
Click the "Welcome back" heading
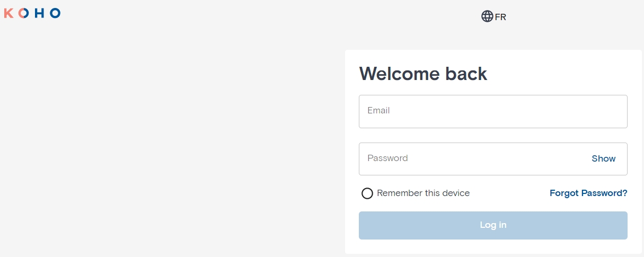click(423, 74)
